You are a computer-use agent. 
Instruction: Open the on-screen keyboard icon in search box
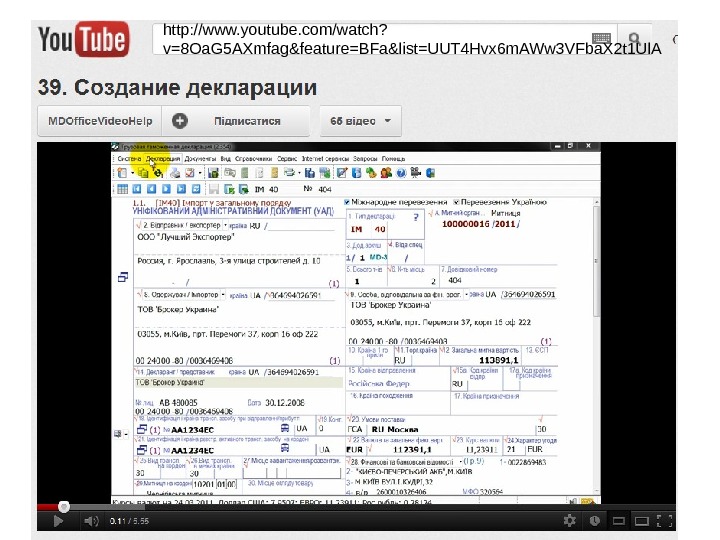tap(601, 38)
